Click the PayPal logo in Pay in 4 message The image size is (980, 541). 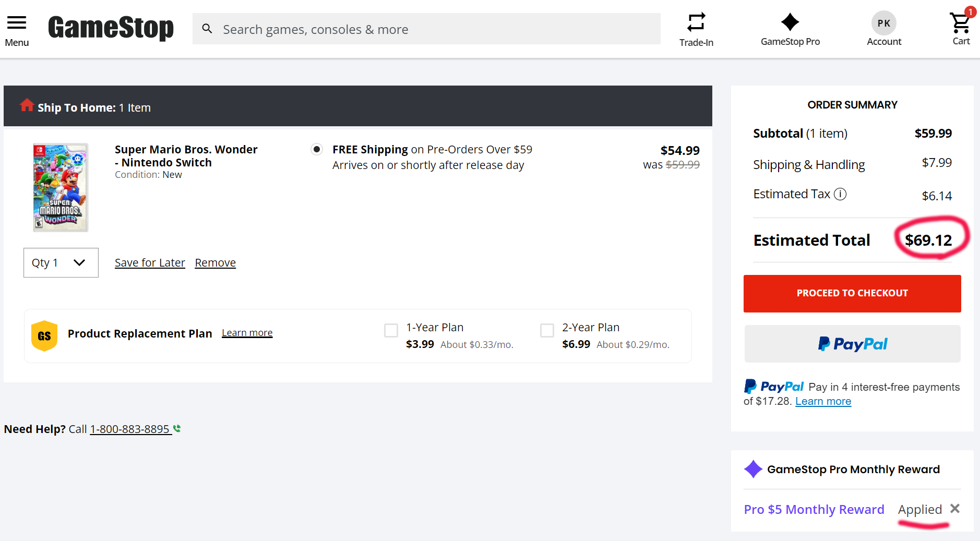[x=774, y=387]
